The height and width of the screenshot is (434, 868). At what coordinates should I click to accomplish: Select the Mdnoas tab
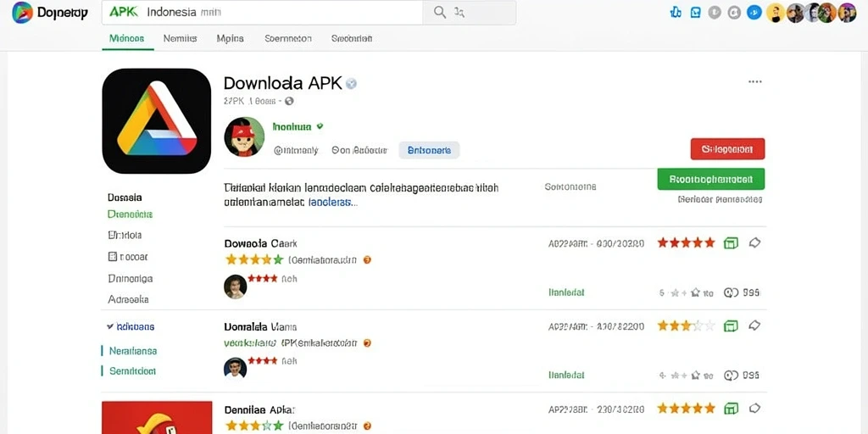127,39
